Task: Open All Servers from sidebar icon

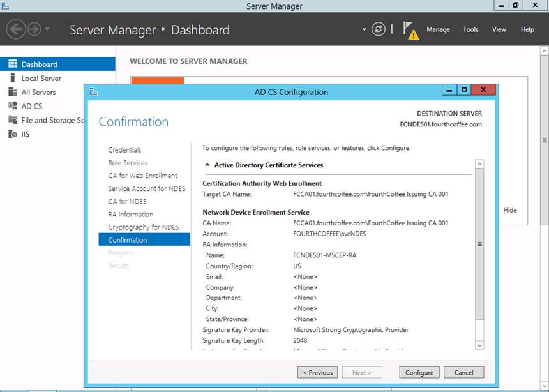Action: (x=12, y=93)
